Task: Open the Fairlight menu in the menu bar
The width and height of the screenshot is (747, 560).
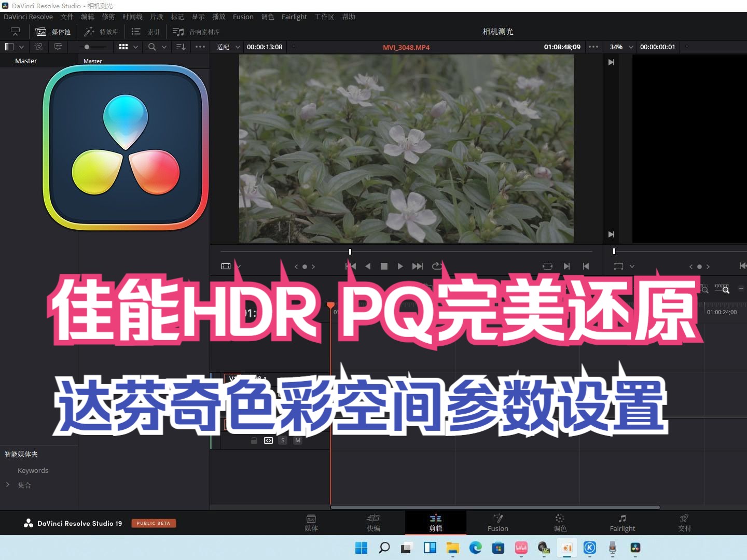Action: coord(294,17)
